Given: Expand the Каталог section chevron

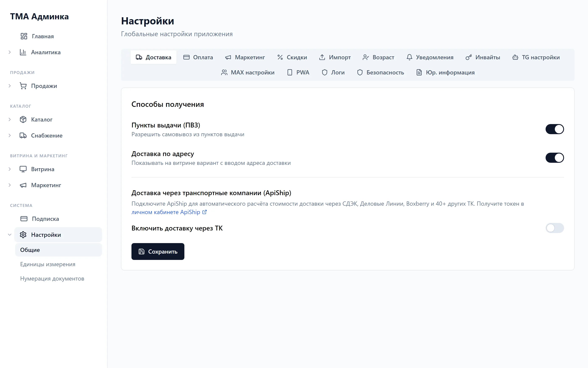Looking at the screenshot, I should [10, 119].
